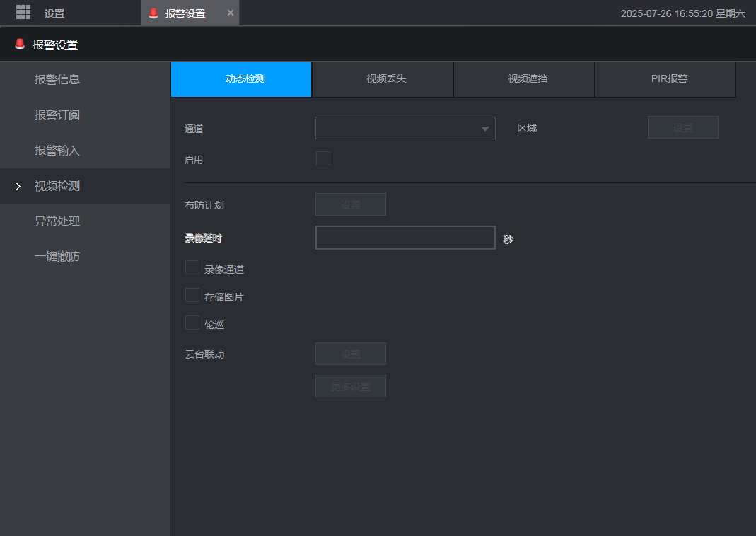Click the red alarm icon in the tab
Image resolution: width=756 pixels, height=536 pixels.
(x=153, y=13)
